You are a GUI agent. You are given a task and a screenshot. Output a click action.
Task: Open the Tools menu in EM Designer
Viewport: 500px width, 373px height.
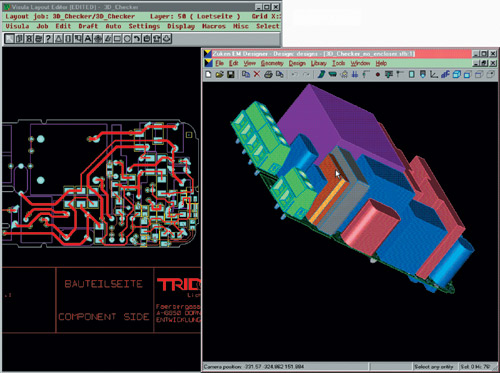tap(338, 63)
